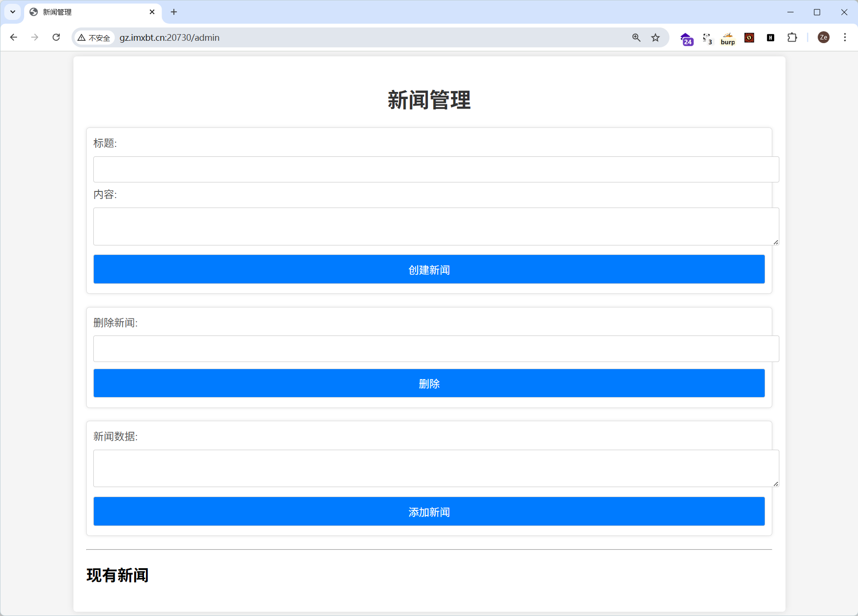Click inside the 内容 text area

(x=435, y=226)
